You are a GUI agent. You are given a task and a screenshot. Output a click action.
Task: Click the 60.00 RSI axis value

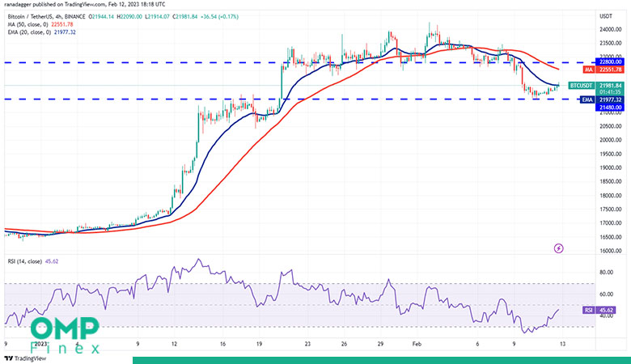pos(607,294)
